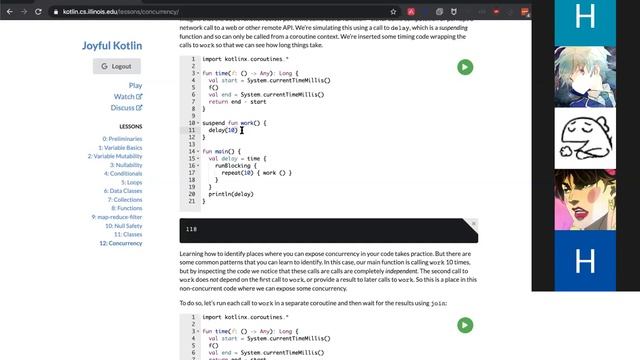Click the 'println(delay)' code line
The image size is (640, 360).
[x=231, y=194]
